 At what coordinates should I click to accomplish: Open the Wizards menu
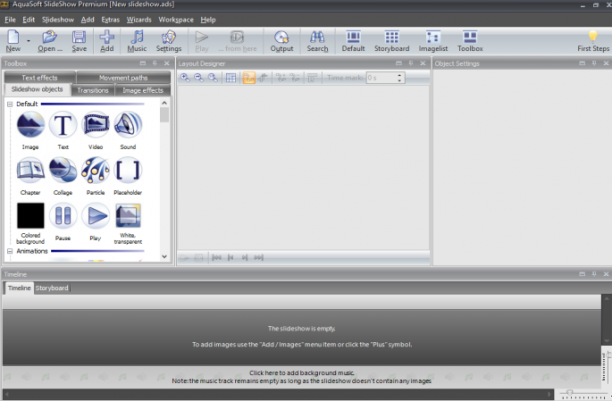[x=139, y=20]
